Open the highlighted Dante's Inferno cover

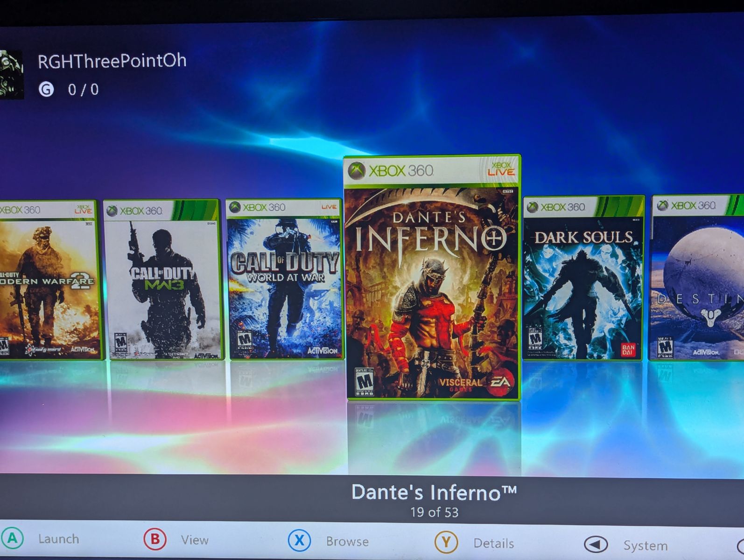tap(432, 277)
